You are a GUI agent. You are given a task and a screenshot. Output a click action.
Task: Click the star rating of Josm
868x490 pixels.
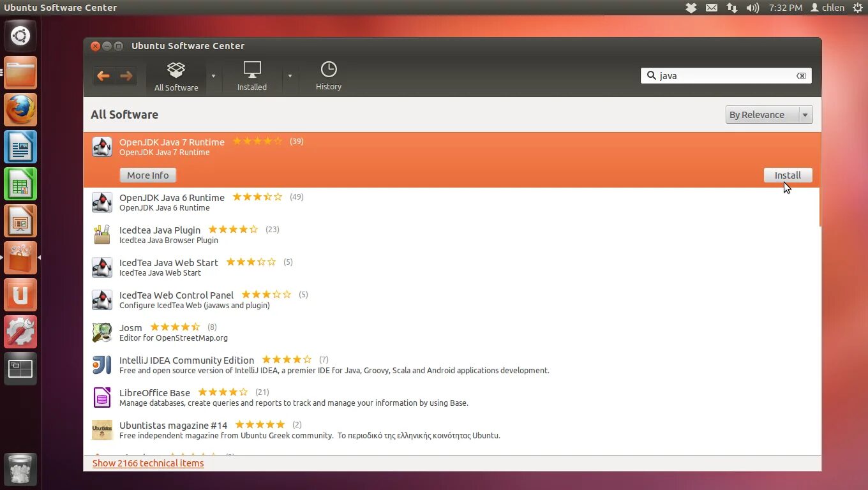coord(175,327)
